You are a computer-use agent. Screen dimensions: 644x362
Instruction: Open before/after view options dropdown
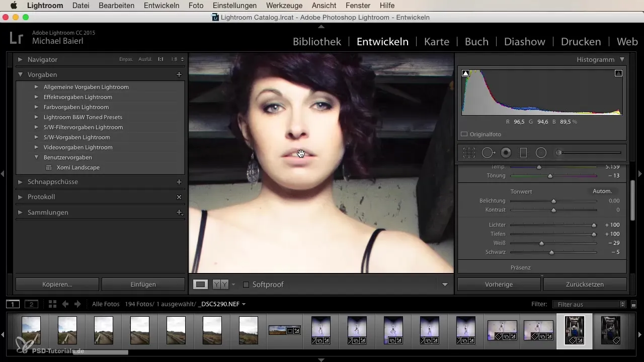click(233, 285)
